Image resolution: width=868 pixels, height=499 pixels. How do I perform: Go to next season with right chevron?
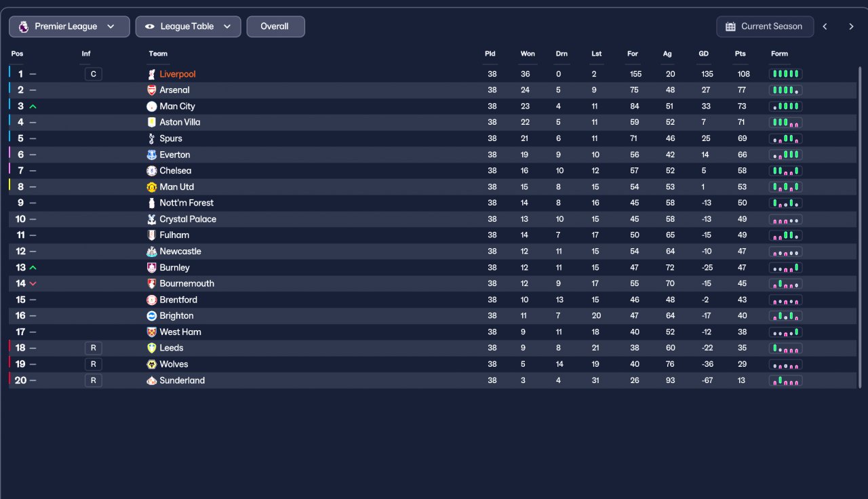[x=851, y=26]
